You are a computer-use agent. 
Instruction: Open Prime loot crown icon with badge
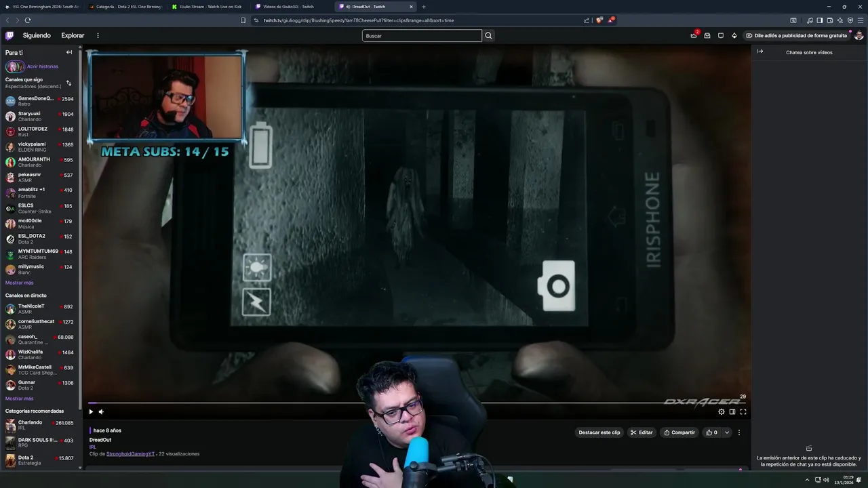tap(694, 35)
